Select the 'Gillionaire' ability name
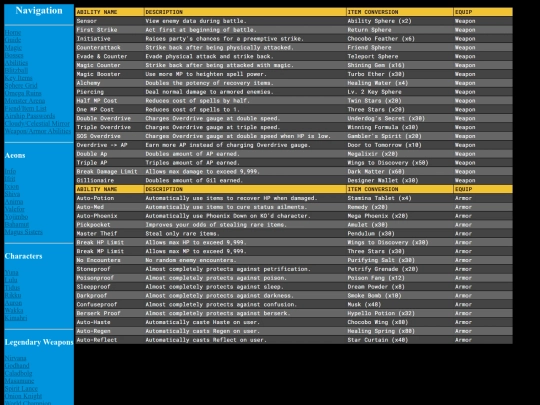Viewport: 540px width, 405px height. [95, 180]
